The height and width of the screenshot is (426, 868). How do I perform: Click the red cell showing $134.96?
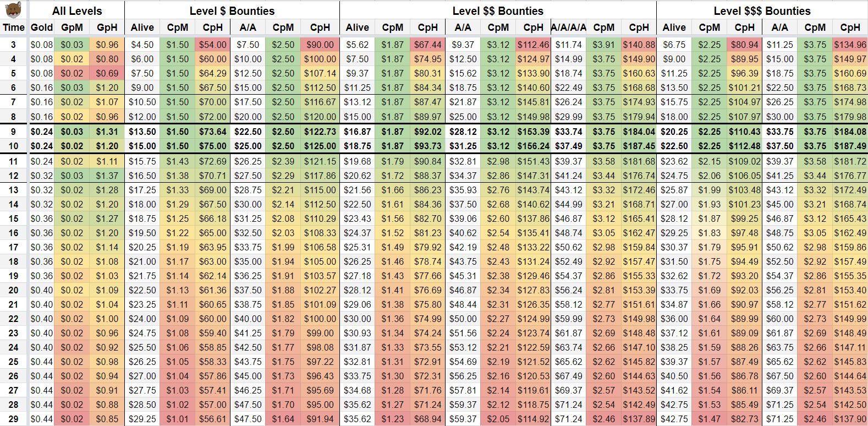850,45
